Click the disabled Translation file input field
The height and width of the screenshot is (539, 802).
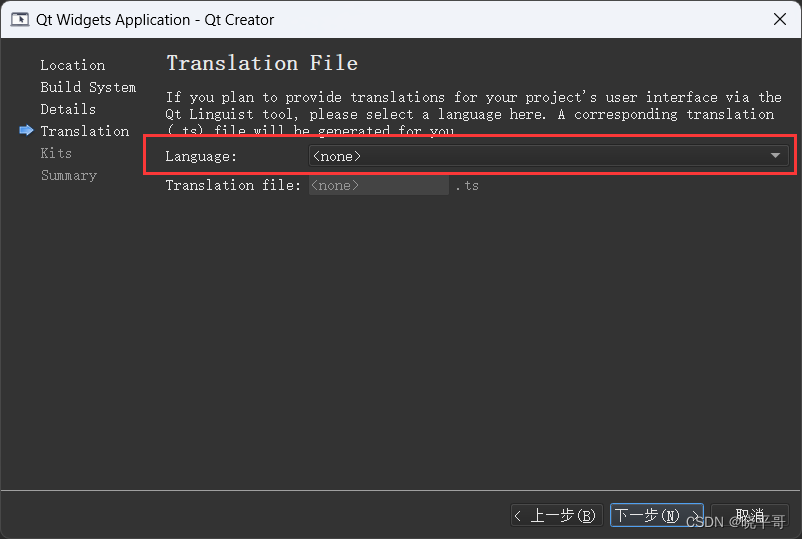378,185
